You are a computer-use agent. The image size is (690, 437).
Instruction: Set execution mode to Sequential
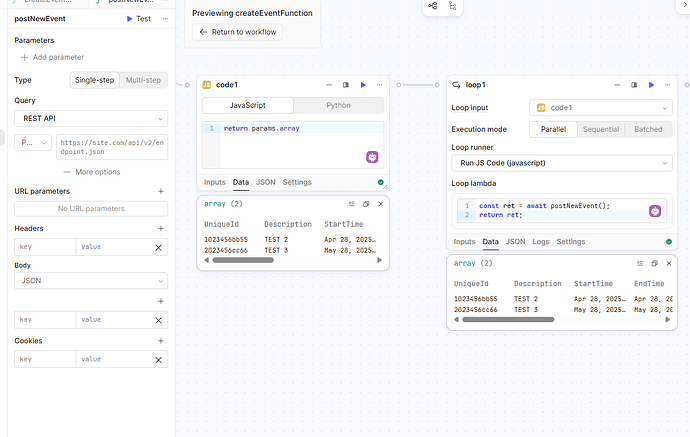tap(601, 129)
